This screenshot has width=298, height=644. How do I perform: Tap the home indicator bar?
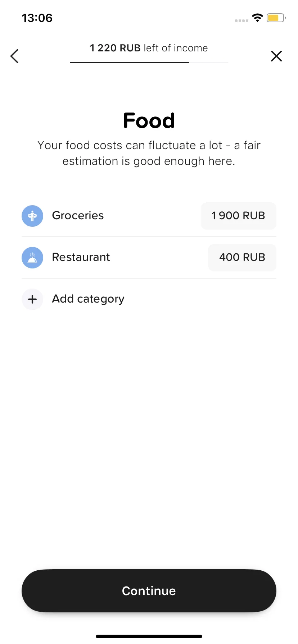click(149, 636)
